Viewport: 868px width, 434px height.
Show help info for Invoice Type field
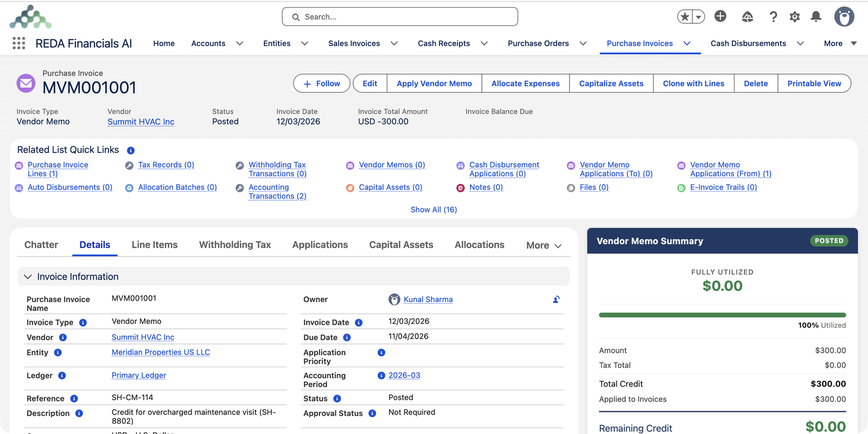coord(83,323)
